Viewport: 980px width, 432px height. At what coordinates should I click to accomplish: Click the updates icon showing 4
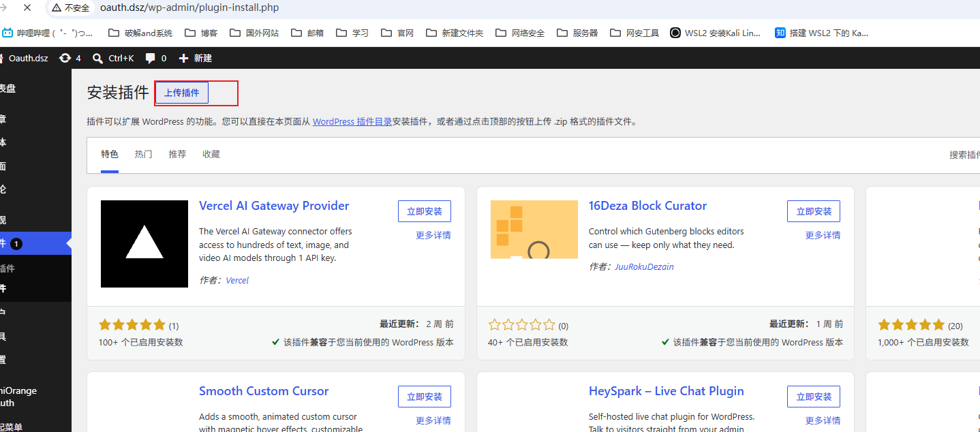70,58
